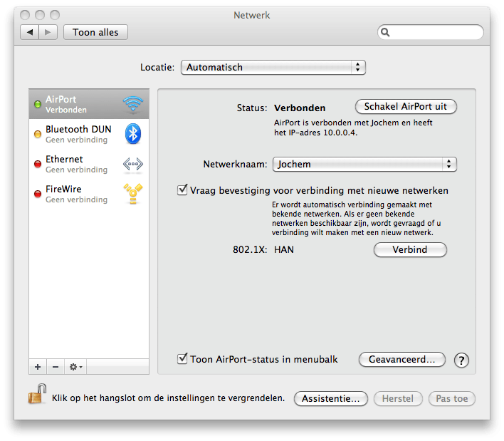Select Ethernet in the service list
This screenshot has width=504, height=441.
89,164
